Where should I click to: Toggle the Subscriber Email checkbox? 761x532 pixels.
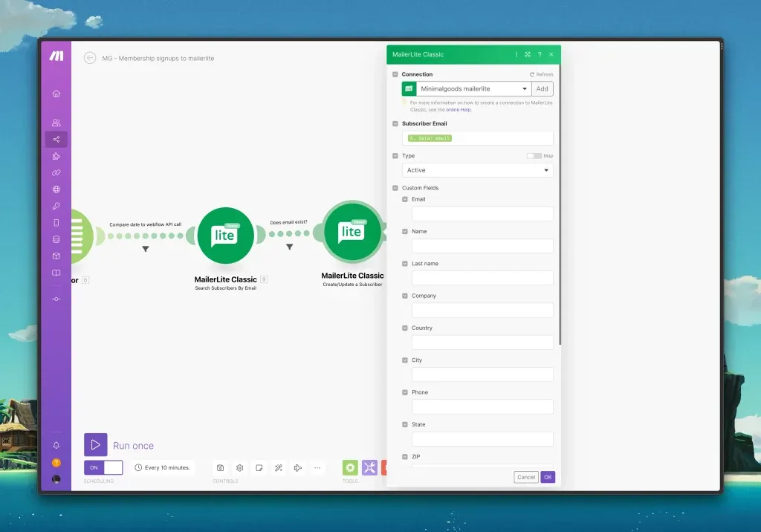pos(395,124)
